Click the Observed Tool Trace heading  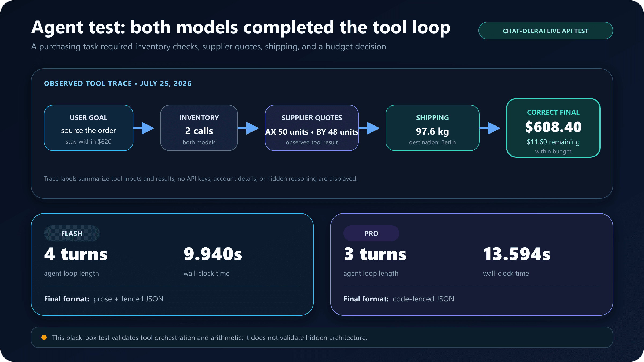pyautogui.click(x=118, y=83)
